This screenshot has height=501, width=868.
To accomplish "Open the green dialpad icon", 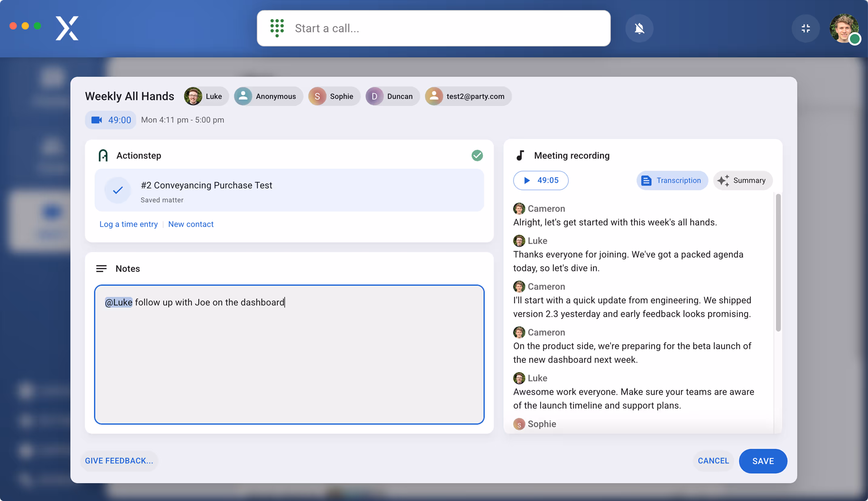I will click(277, 28).
